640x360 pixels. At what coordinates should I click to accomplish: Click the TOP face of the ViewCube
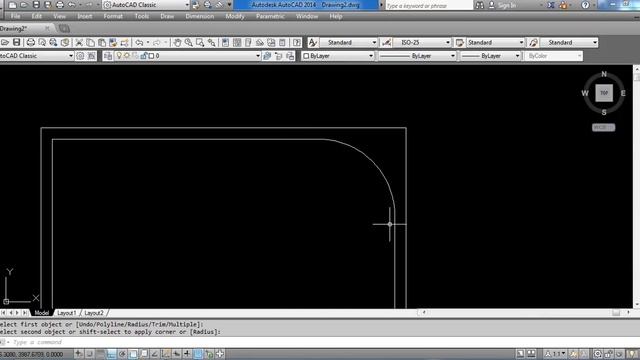604,93
